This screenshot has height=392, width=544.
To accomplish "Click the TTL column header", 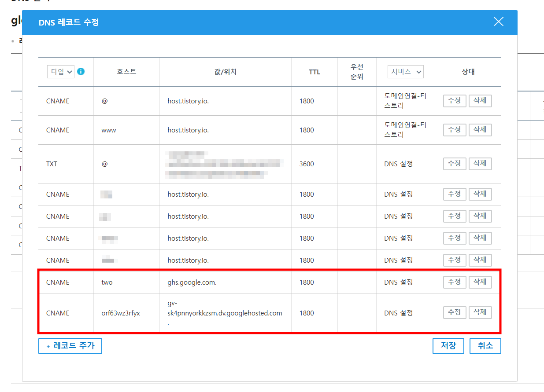I will coord(315,72).
